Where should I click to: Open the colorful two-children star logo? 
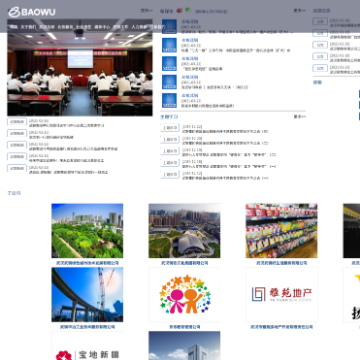coord(184,295)
